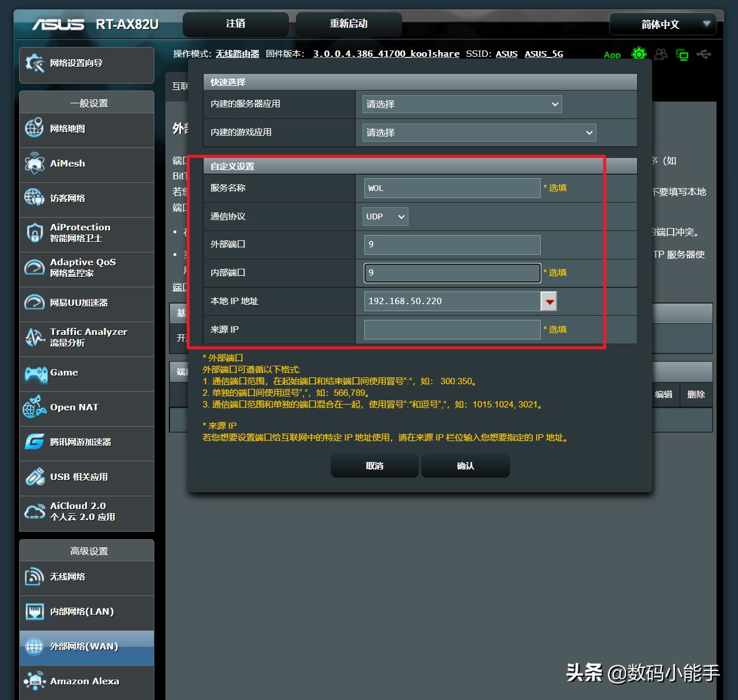Click AiProtection shield icon
This screenshot has height=700, width=738.
coord(34,233)
